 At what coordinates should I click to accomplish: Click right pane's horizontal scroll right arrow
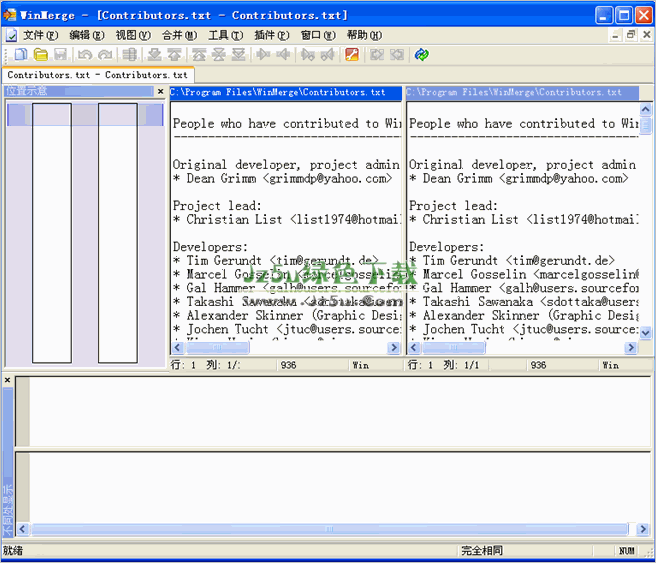point(631,348)
